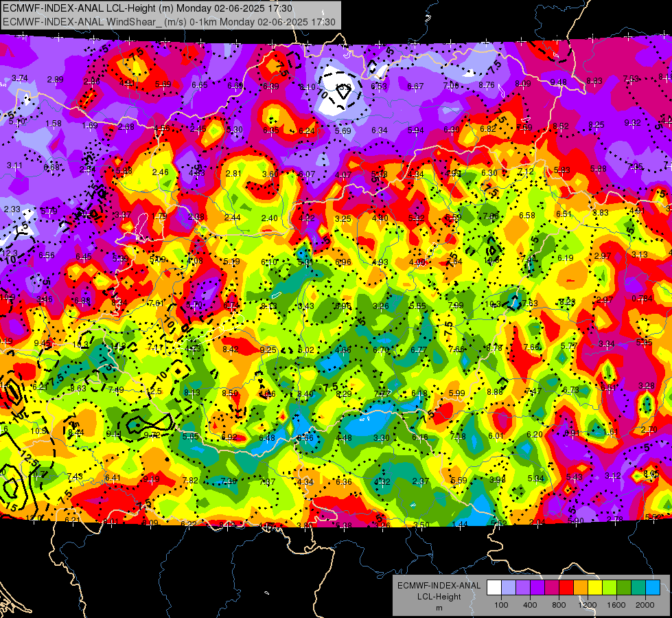Viewport: 672px width, 618px height.
Task: Click the map value 12.3
Action: [10, 253]
